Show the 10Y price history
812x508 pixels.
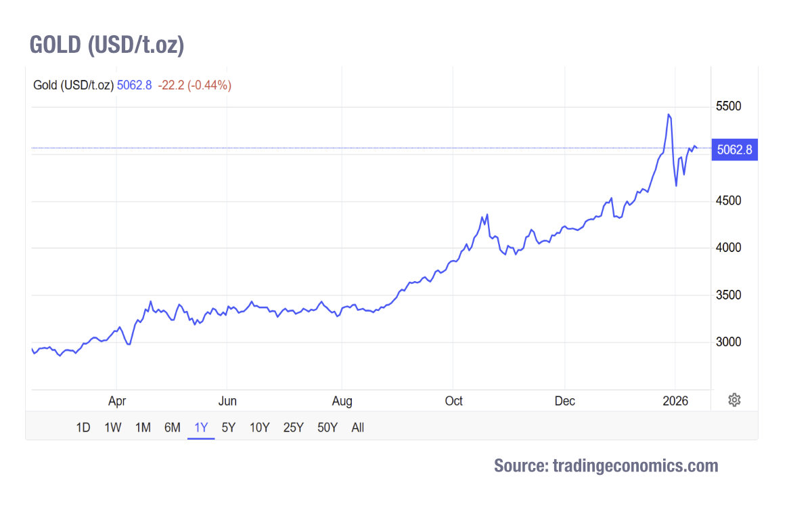[260, 427]
